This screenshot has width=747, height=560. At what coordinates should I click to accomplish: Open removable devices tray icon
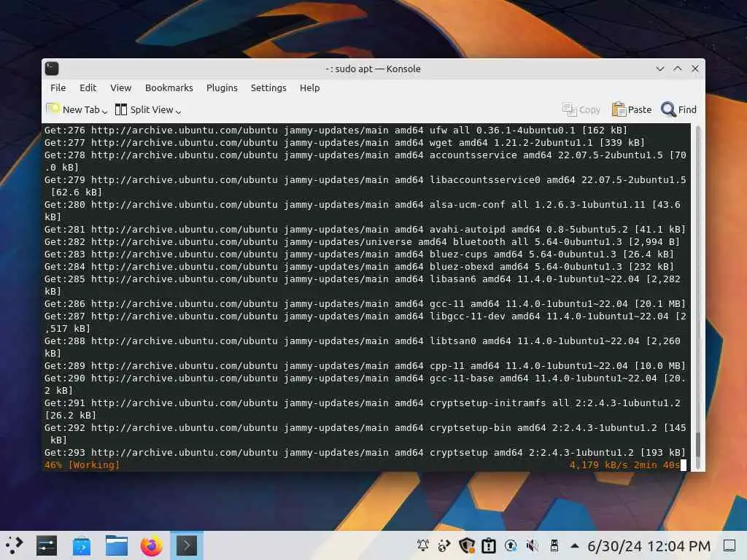pos(554,545)
